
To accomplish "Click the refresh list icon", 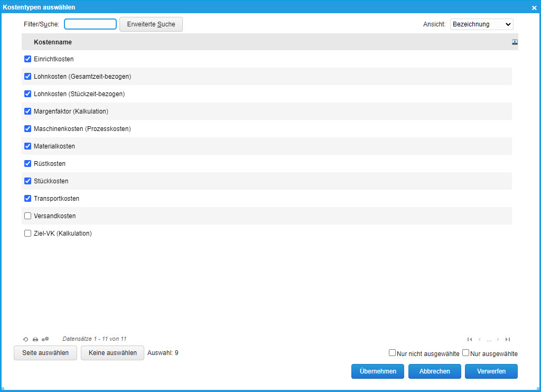I will 25,339.
